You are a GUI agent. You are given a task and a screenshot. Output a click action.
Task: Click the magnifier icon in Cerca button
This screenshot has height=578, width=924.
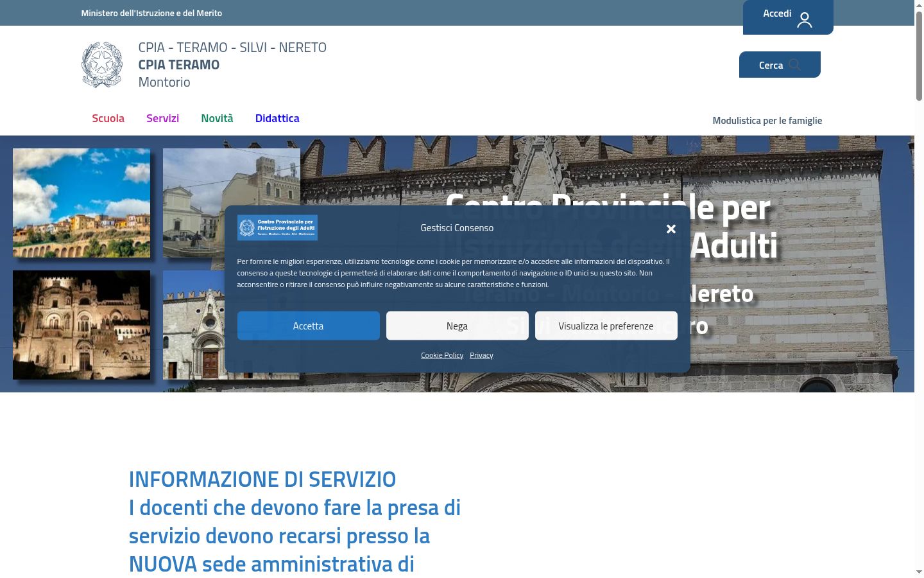[x=794, y=65]
